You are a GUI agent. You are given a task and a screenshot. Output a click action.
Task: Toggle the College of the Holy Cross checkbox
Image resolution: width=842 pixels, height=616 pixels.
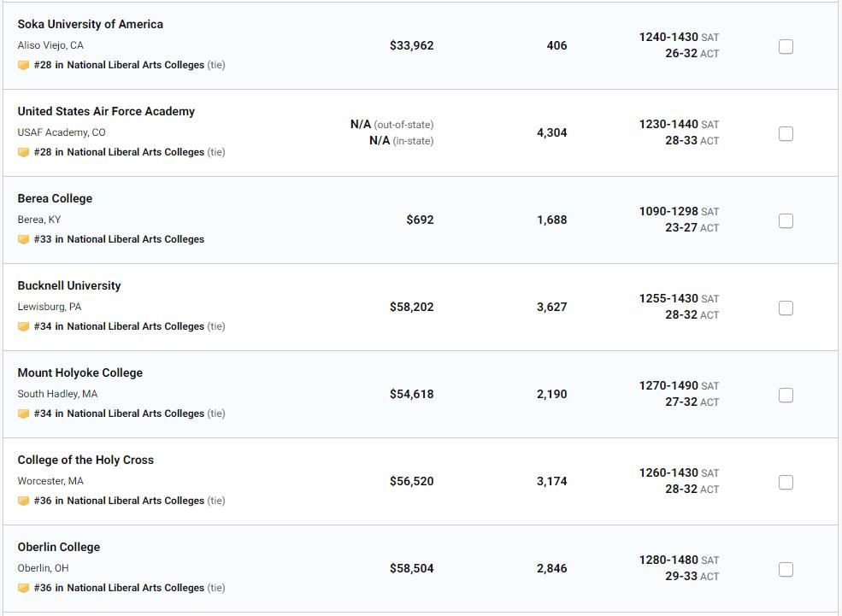[x=786, y=482]
